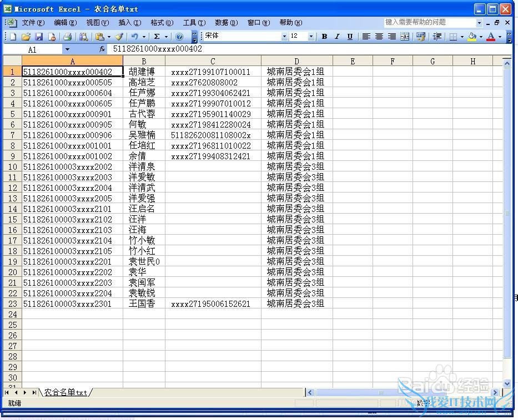The image size is (518, 420).
Task: Open Excel Help question mark icon
Action: point(179,37)
